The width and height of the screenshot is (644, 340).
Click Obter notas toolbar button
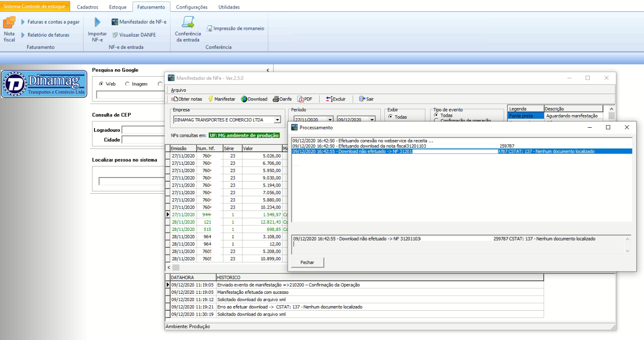tap(186, 99)
